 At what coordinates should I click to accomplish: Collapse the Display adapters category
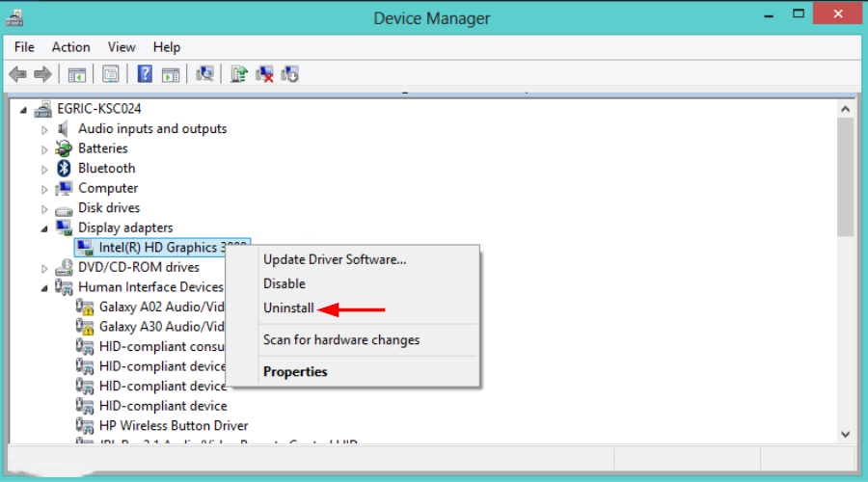(x=44, y=228)
